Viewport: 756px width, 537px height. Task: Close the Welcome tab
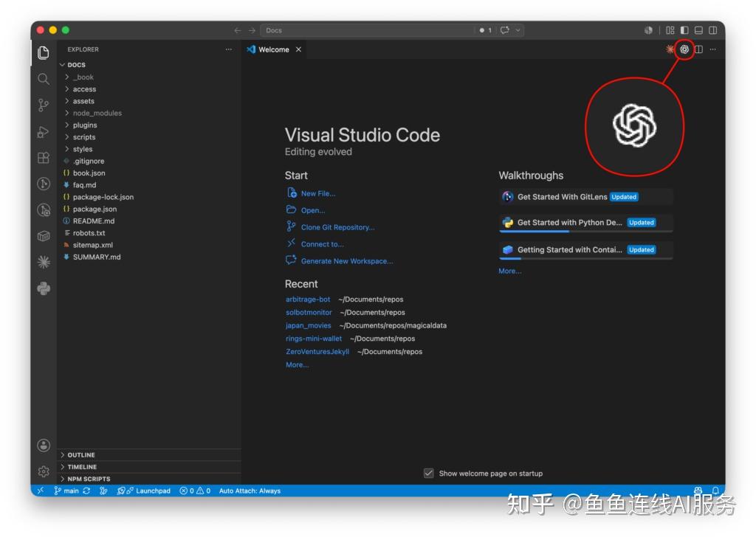298,49
